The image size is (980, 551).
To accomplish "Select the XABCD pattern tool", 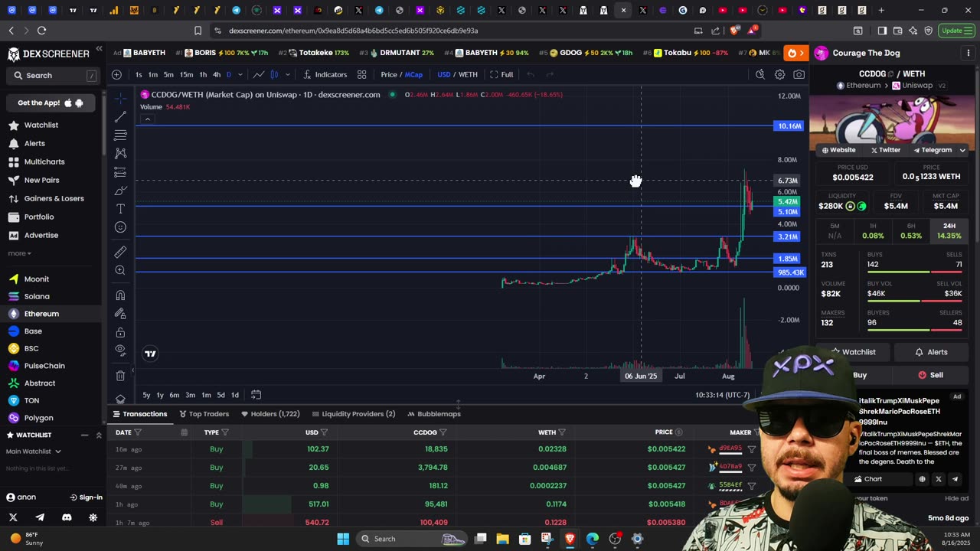I will [120, 154].
